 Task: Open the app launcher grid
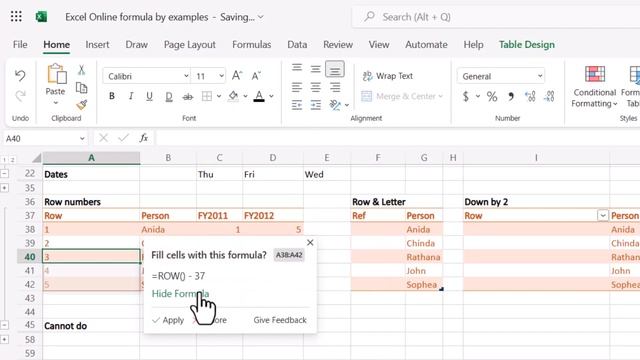16,16
